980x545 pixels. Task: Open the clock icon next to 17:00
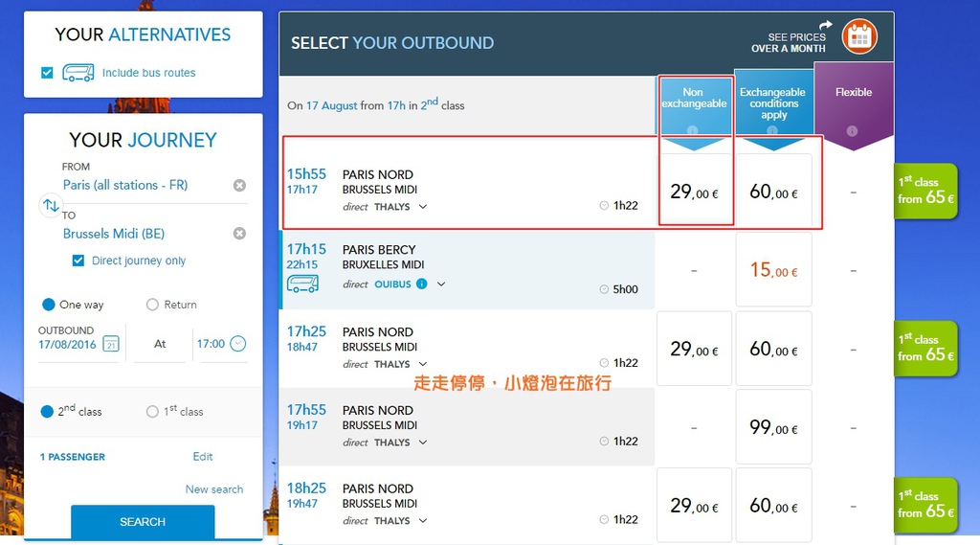238,344
